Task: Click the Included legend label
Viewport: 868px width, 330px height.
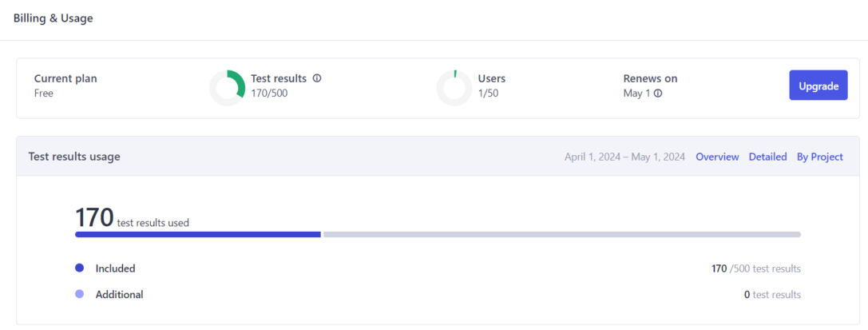Action: pos(115,268)
